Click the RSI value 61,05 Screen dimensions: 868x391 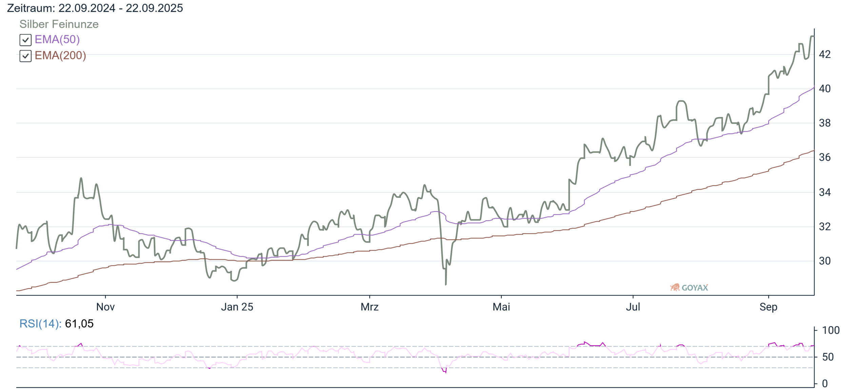coord(79,323)
